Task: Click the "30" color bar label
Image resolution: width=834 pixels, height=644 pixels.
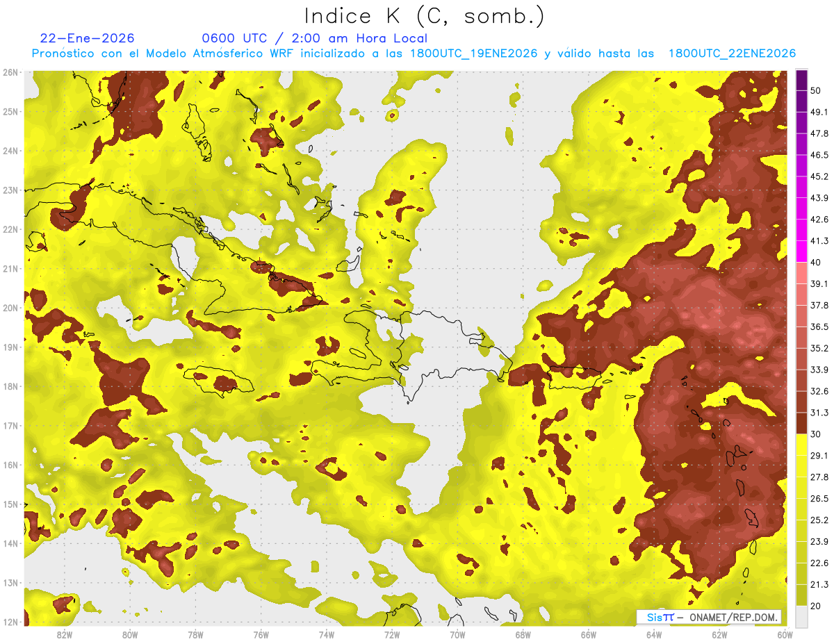Action: [816, 434]
